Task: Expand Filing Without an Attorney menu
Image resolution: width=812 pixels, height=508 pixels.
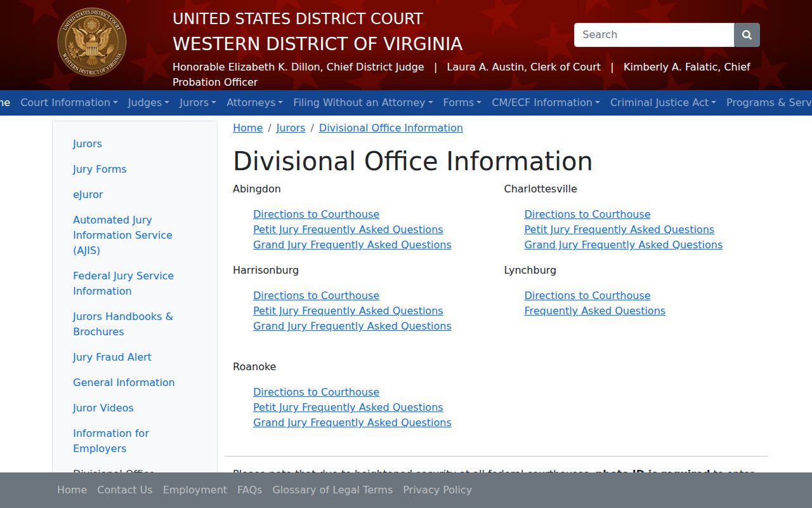Action: pyautogui.click(x=363, y=102)
